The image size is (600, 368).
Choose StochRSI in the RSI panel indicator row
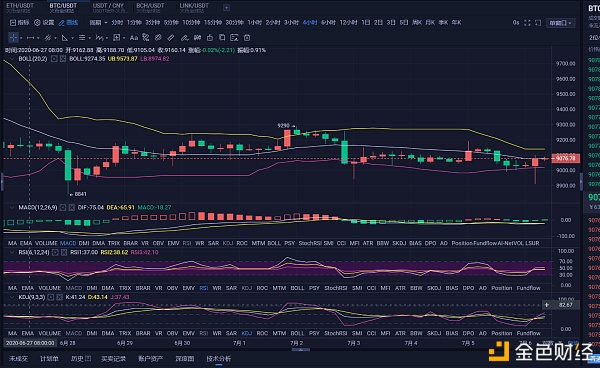(336, 288)
